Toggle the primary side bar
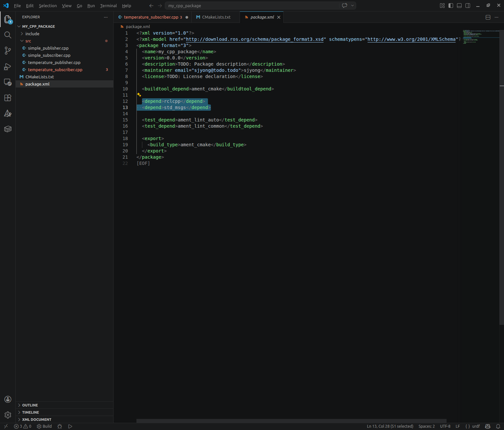This screenshot has height=430, width=504. [451, 6]
